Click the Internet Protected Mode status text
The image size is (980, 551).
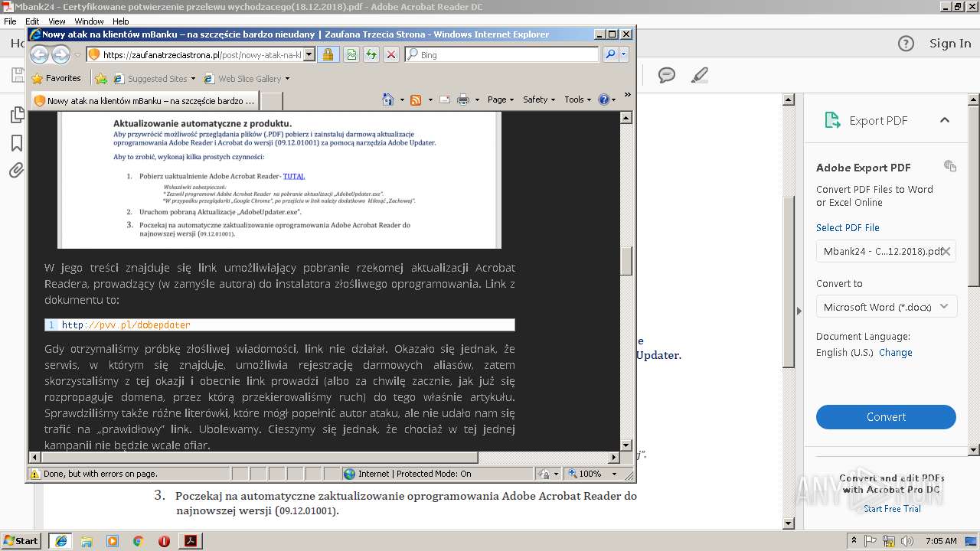pos(414,474)
